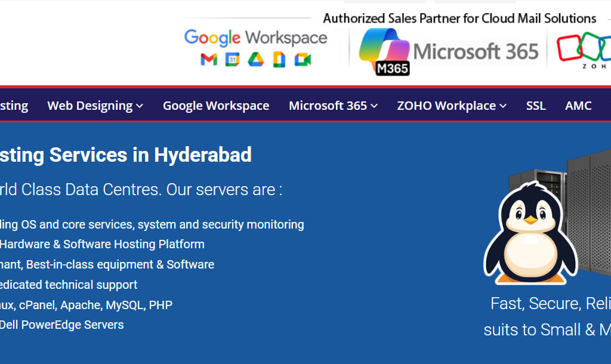Click the penguin mascot image

coord(530,233)
